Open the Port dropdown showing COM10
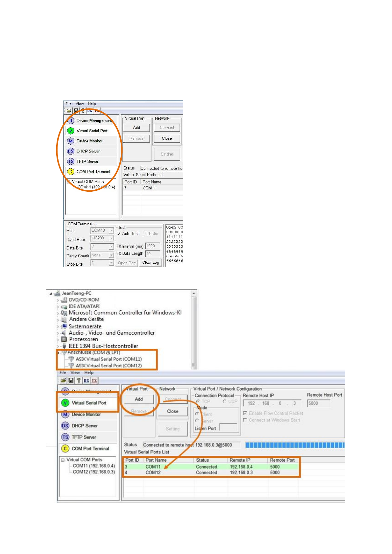 pos(111,230)
